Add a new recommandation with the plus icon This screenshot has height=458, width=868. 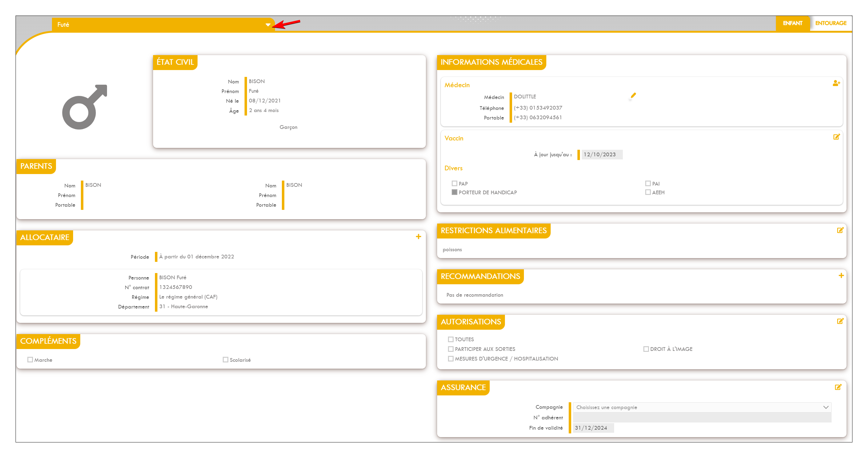[x=841, y=276]
